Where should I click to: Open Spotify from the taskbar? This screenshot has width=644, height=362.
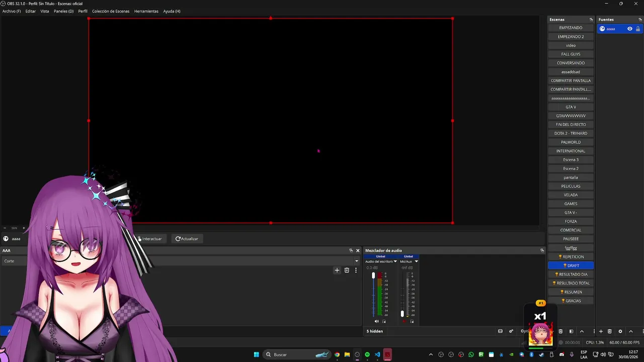click(367, 354)
